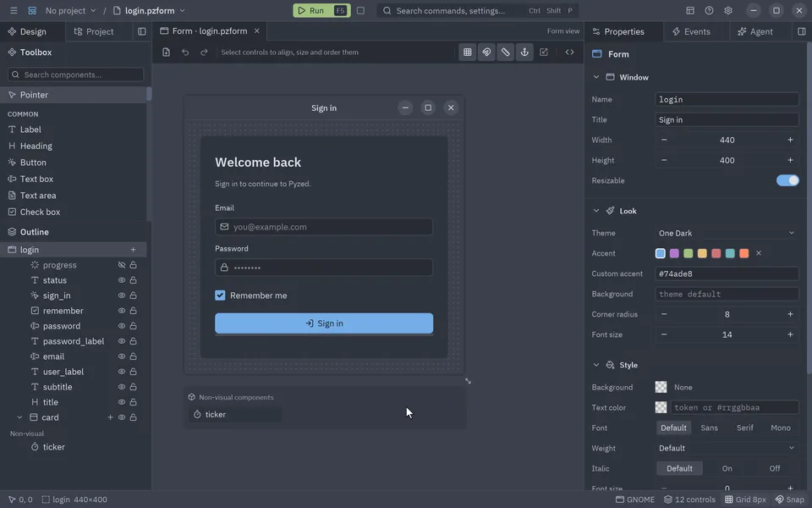Switch to the Project tab
Image resolution: width=812 pixels, height=508 pixels.
pyautogui.click(x=94, y=31)
